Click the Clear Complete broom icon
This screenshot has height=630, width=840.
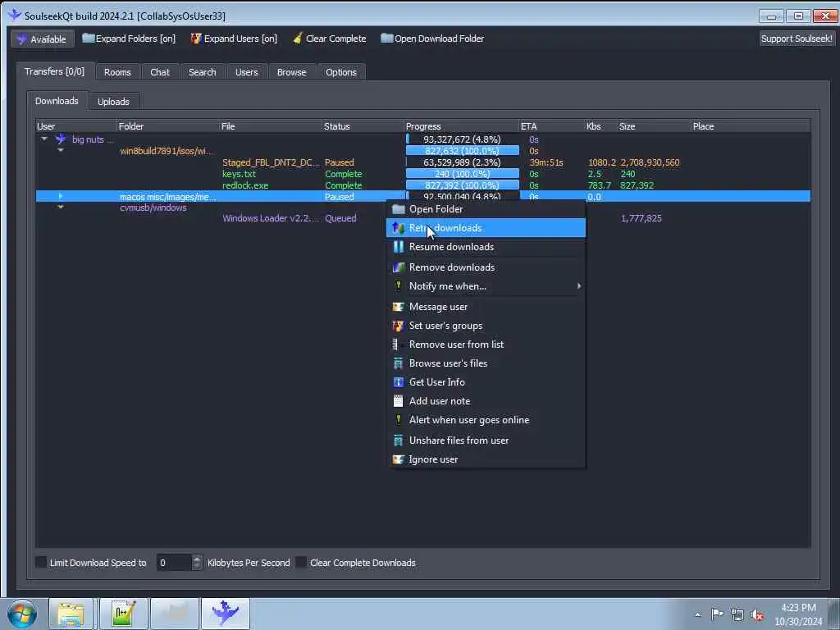click(298, 39)
